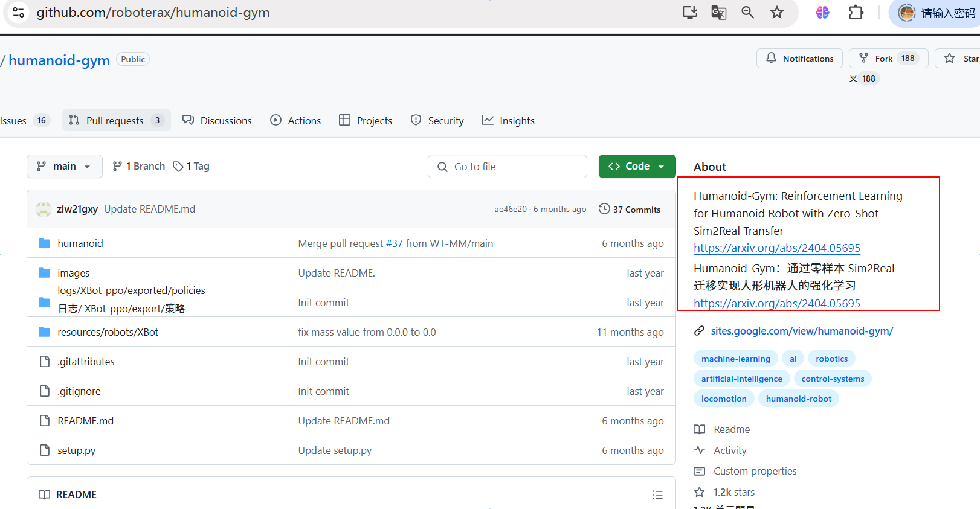Click the zoom magnifier icon in address bar

[748, 12]
